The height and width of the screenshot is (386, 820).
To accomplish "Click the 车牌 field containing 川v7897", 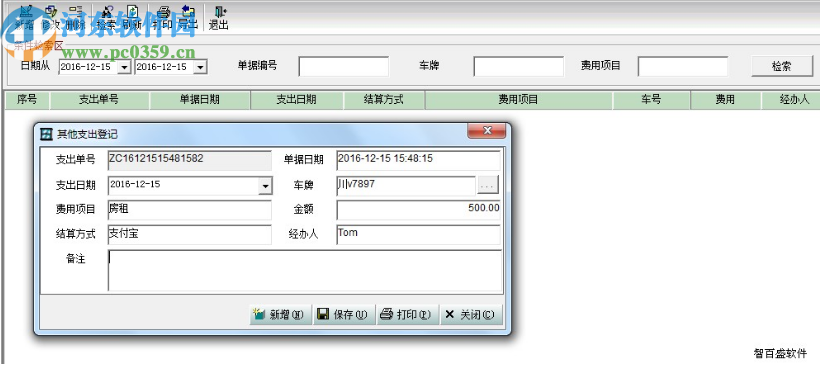I will [406, 185].
